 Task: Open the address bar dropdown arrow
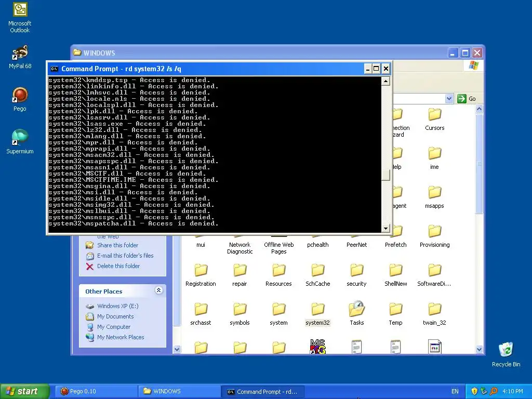click(x=449, y=99)
